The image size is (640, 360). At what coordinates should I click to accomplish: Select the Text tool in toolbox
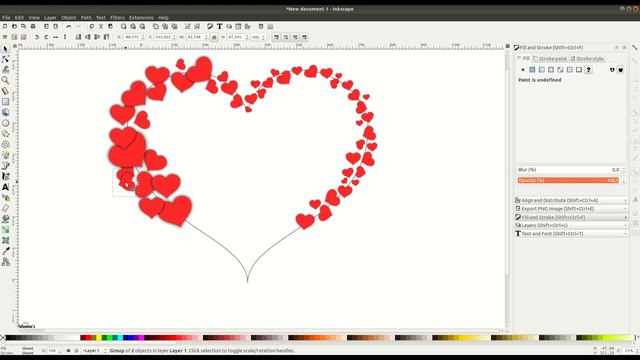coord(5,187)
